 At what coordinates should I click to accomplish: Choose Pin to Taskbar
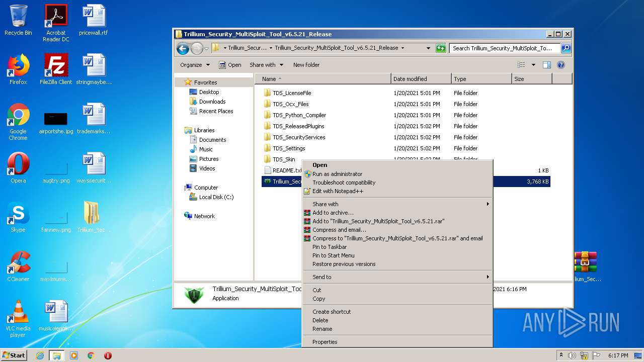(397, 247)
